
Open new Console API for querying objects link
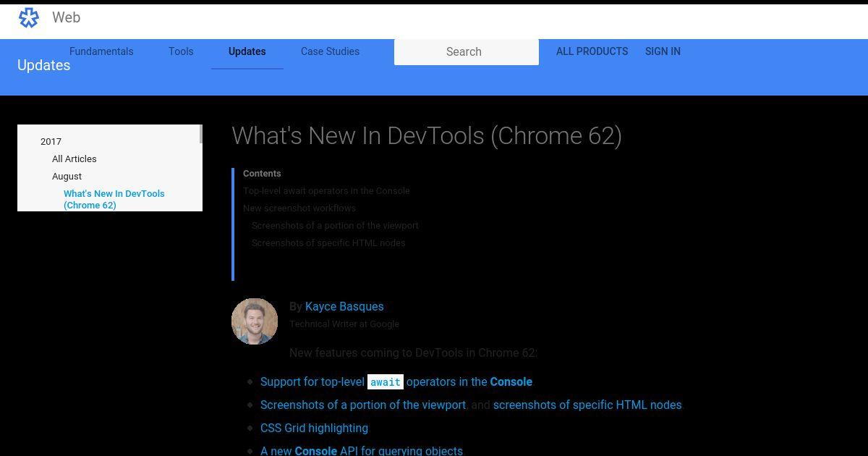(362, 450)
